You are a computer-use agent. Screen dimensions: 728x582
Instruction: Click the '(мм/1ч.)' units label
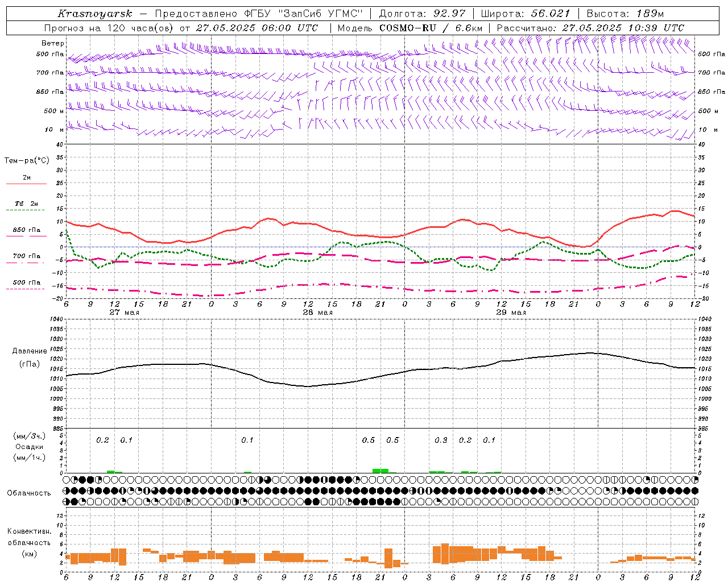coord(29,458)
